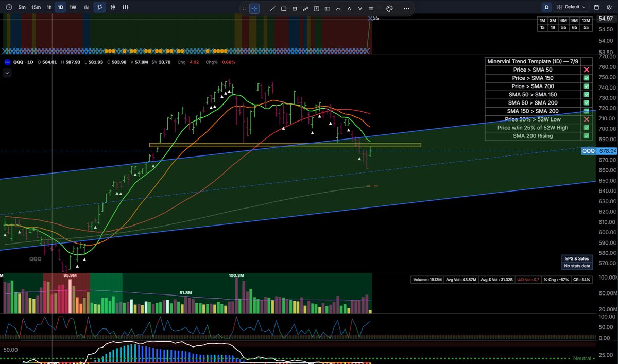618x364 pixels.
Task: Switch to the 1h timeframe
Action: (49, 8)
